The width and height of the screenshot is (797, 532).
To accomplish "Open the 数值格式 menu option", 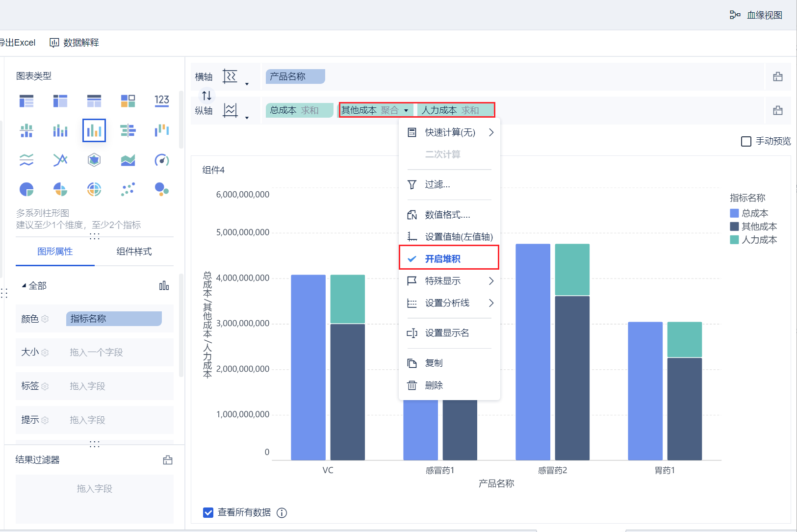I will 449,215.
